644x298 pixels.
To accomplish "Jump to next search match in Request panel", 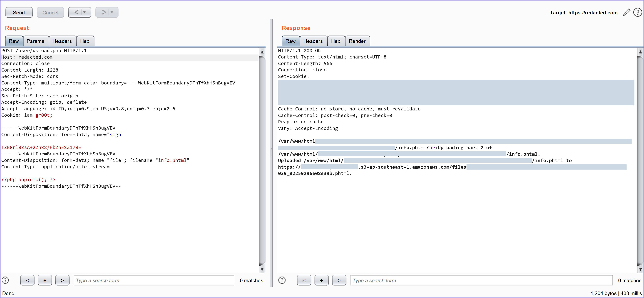I will [x=62, y=280].
